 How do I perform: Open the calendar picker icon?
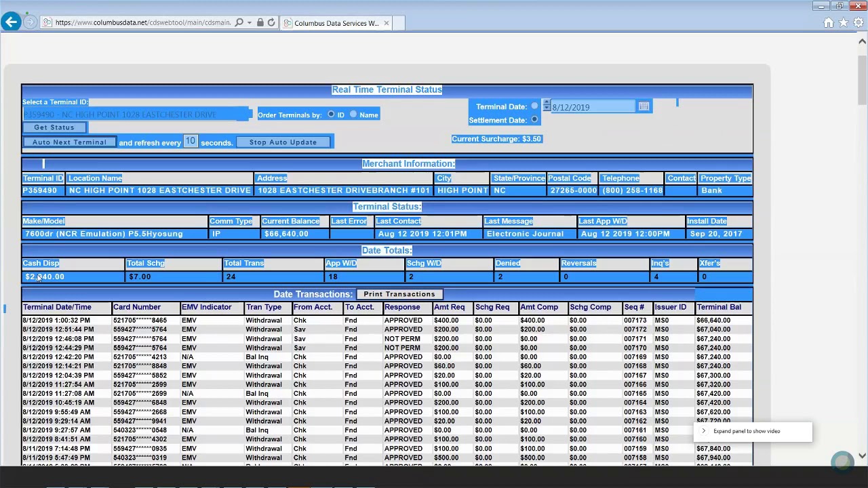644,106
